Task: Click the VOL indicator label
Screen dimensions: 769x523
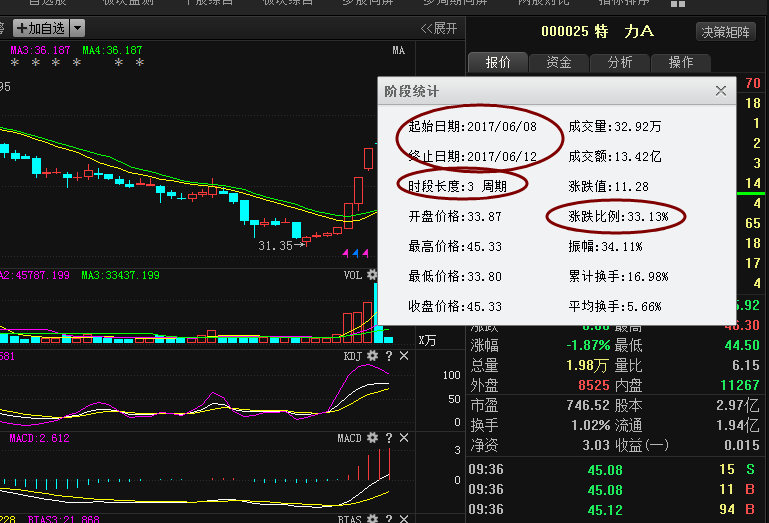Action: click(x=353, y=275)
